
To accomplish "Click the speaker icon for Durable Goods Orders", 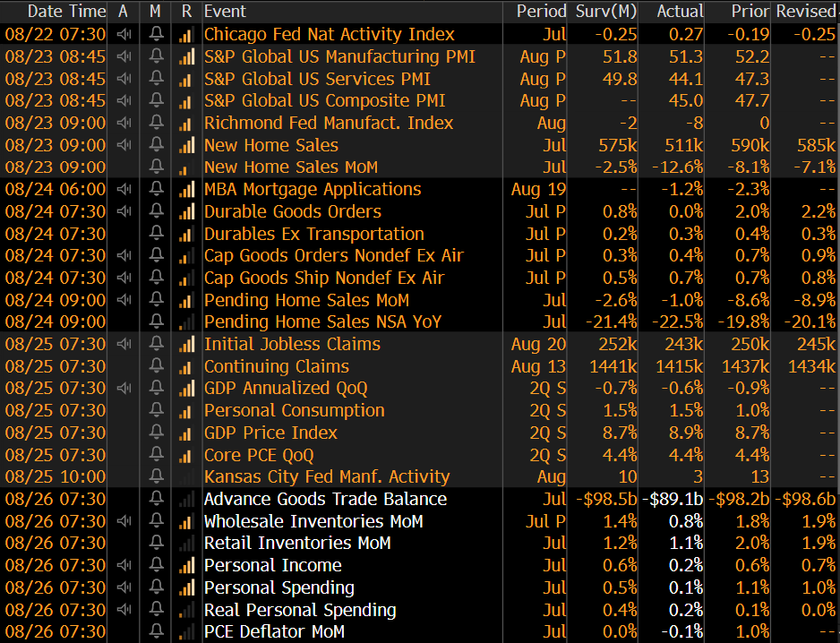I will tap(124, 212).
